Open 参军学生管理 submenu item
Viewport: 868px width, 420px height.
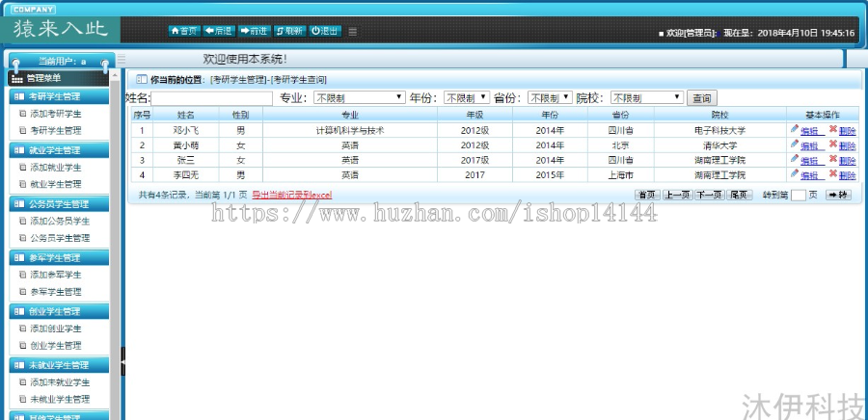point(56,291)
